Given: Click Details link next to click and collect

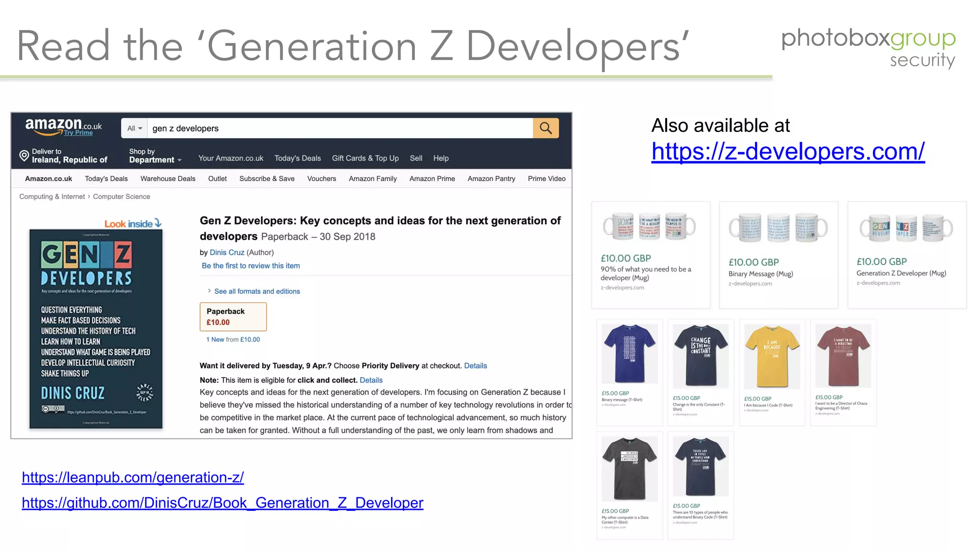Looking at the screenshot, I should [x=371, y=380].
